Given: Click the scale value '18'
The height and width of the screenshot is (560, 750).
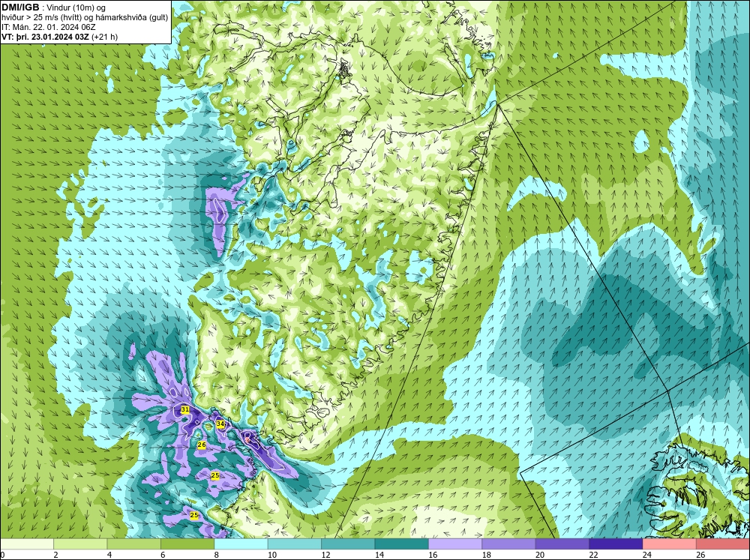Looking at the screenshot, I should pos(486,555).
